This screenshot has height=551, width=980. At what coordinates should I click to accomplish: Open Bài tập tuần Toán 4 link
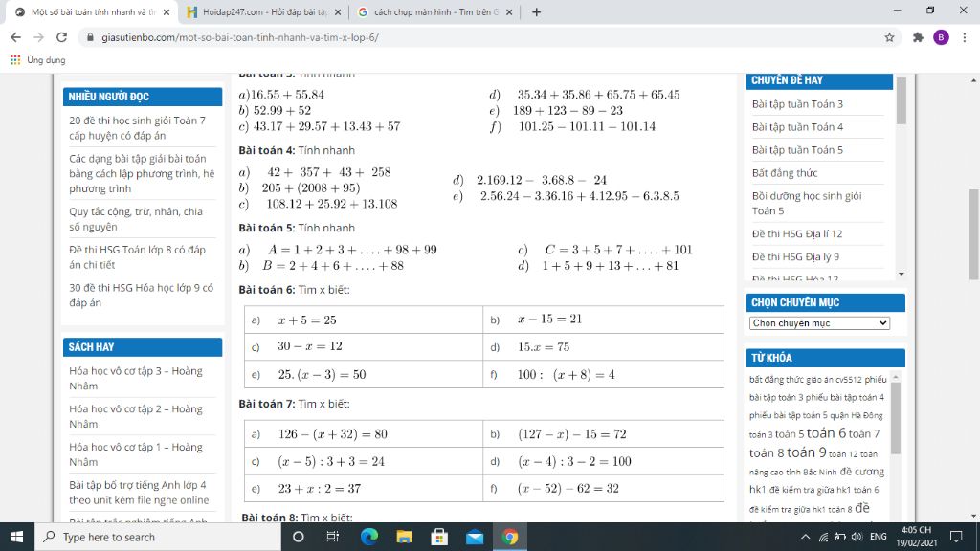point(797,127)
